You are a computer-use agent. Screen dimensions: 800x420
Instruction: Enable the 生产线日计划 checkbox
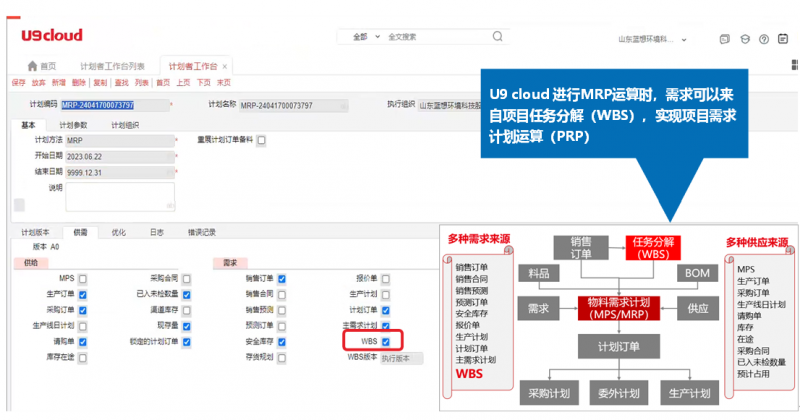pos(83,326)
